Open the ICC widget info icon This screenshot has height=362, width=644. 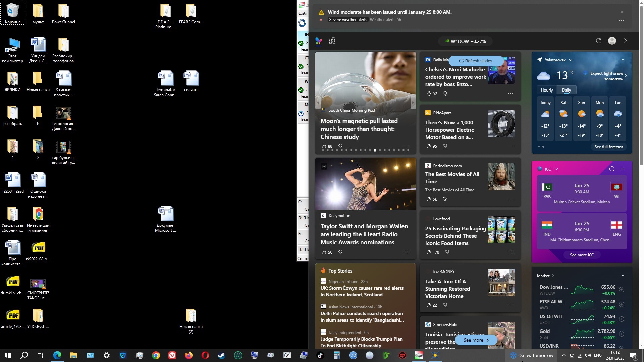pyautogui.click(x=612, y=169)
